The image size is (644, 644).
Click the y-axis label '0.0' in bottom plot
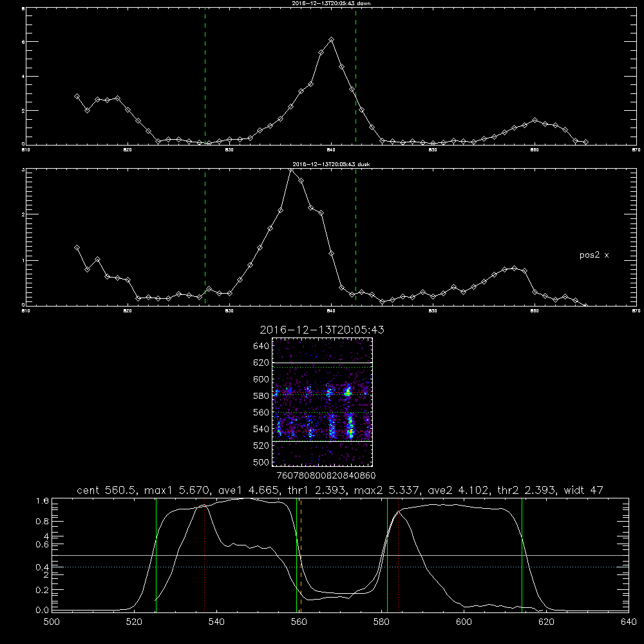point(43,610)
